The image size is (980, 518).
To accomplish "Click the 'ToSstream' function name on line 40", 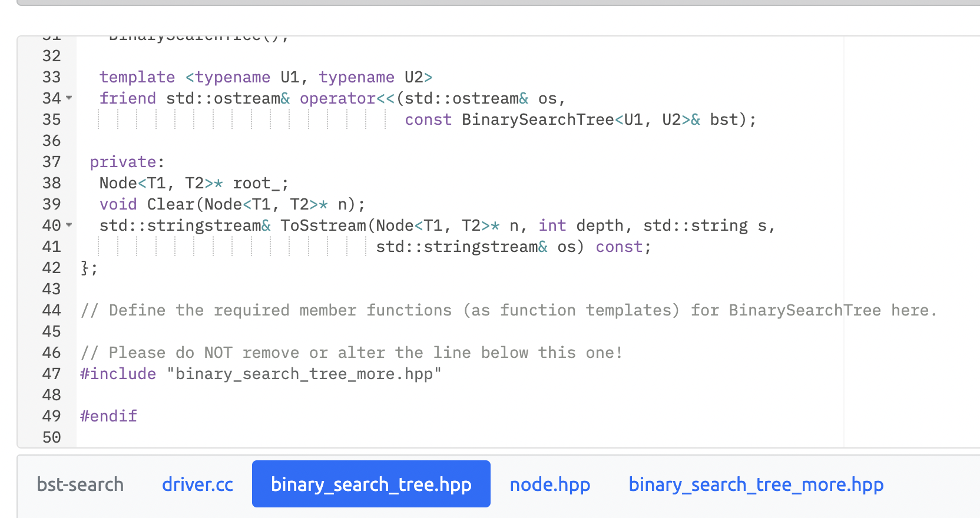I will pos(323,225).
